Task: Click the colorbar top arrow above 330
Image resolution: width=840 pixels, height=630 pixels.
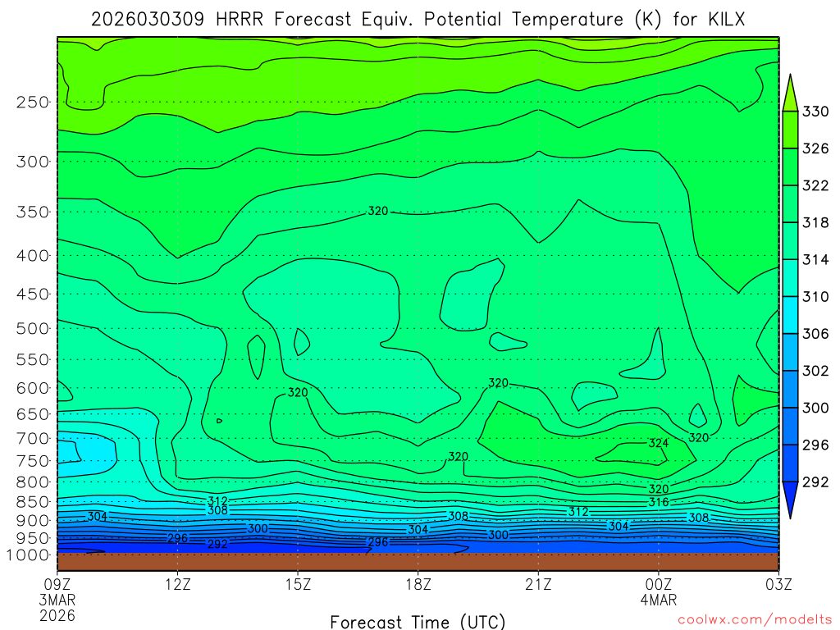Action: [x=790, y=94]
